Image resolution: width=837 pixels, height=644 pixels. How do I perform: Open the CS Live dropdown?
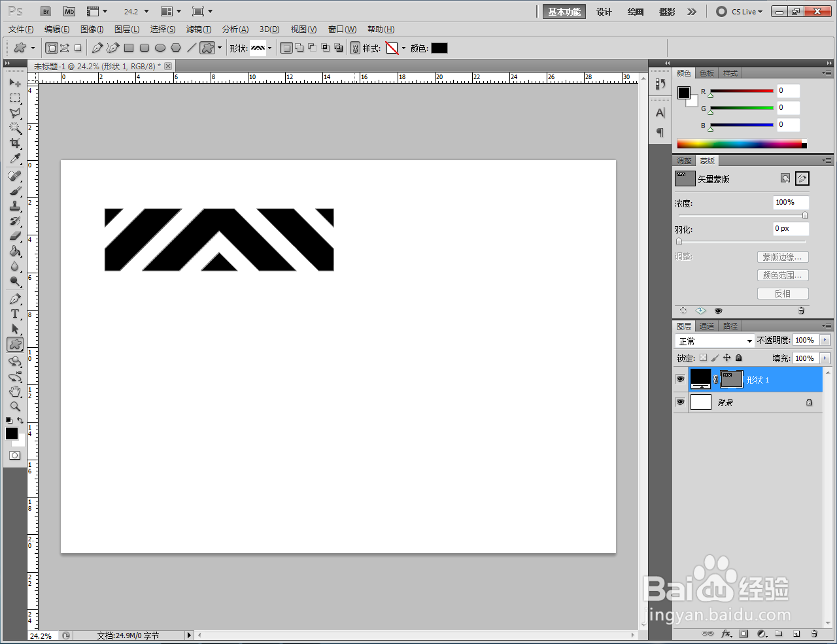(x=740, y=11)
